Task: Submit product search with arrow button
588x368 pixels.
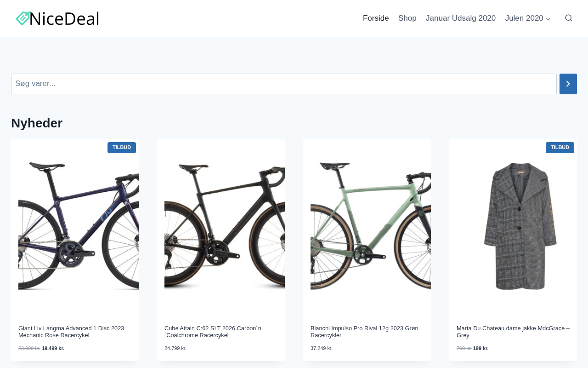Action: click(568, 84)
